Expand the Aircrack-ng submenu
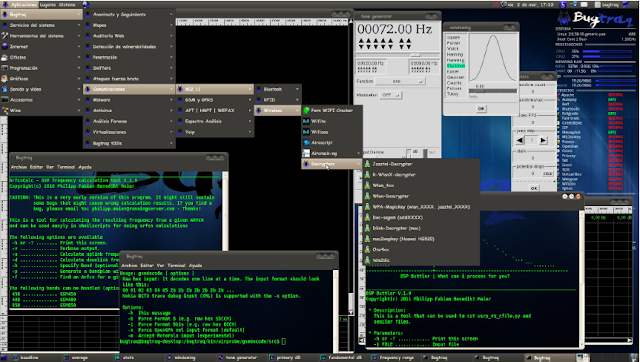The height and width of the screenshot is (362, 640). point(331,153)
